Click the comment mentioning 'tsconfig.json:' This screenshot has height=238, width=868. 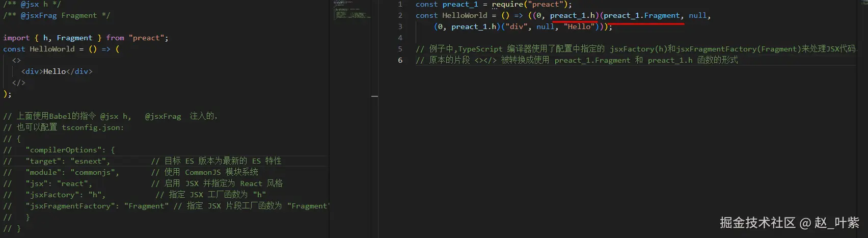(64, 127)
